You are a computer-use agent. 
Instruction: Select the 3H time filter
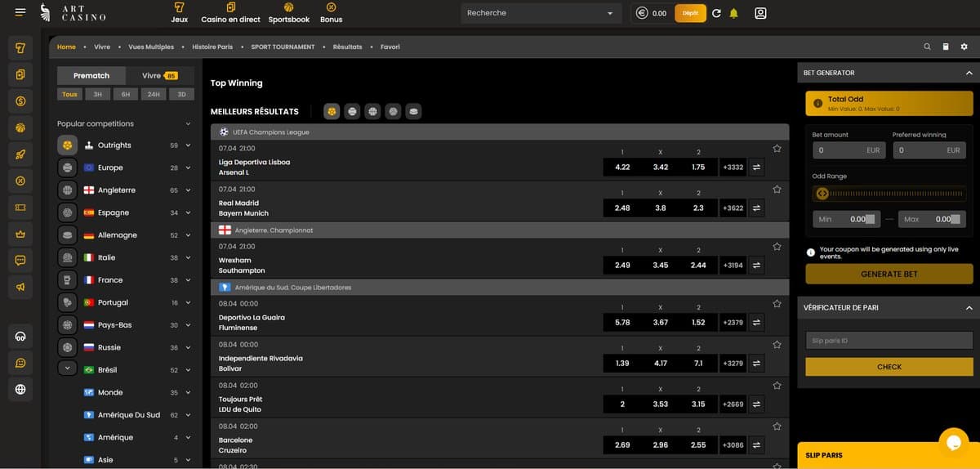97,94
